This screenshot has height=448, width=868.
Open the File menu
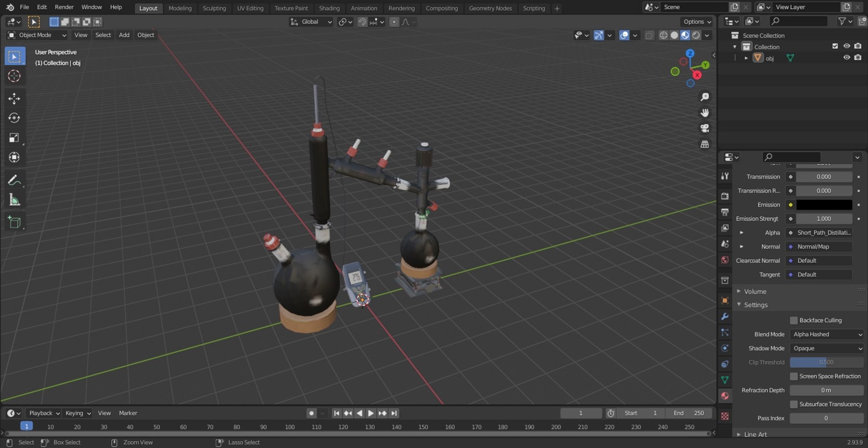pos(24,7)
